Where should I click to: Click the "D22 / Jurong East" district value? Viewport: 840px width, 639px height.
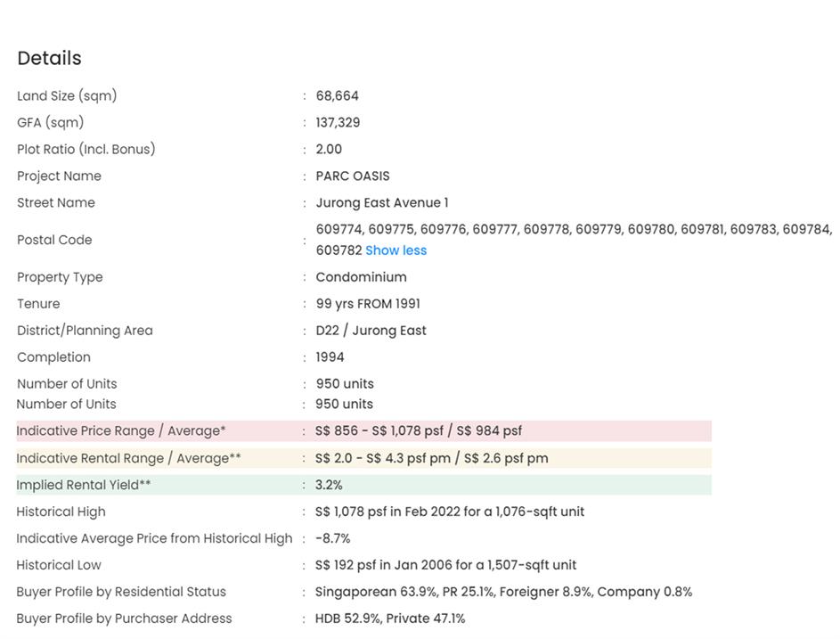371,331
